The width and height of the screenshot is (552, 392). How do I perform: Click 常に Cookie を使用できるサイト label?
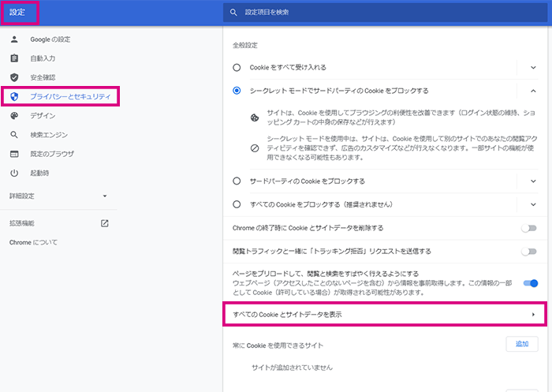(278, 345)
